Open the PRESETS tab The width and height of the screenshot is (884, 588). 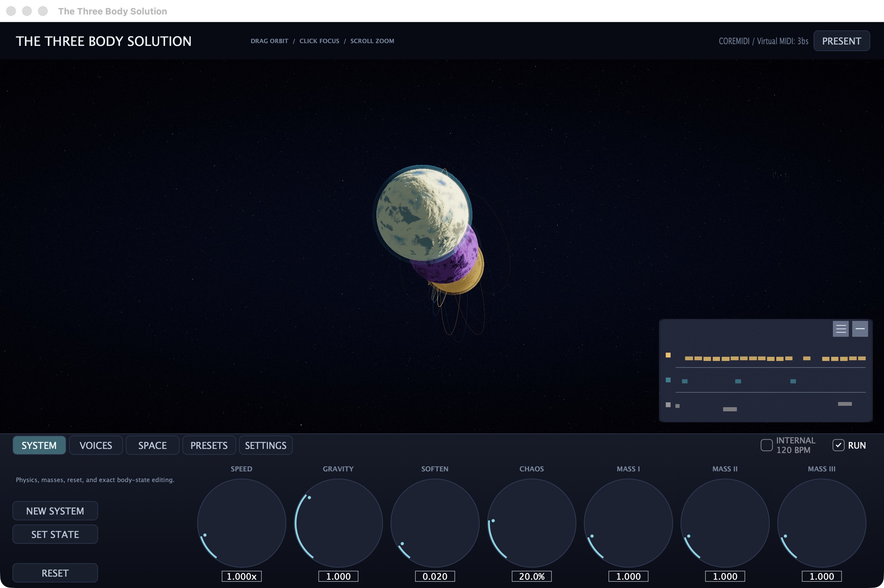point(209,445)
